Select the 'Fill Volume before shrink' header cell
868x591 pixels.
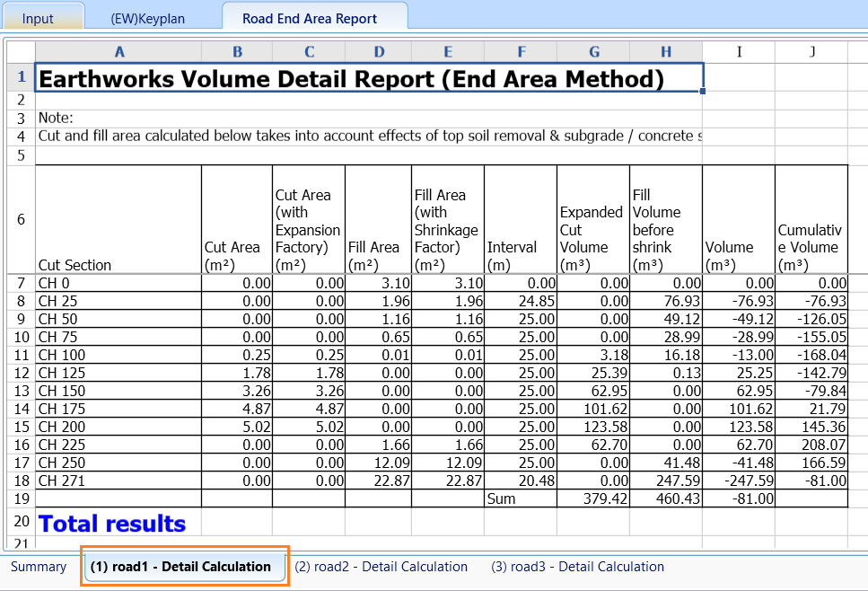tap(666, 219)
